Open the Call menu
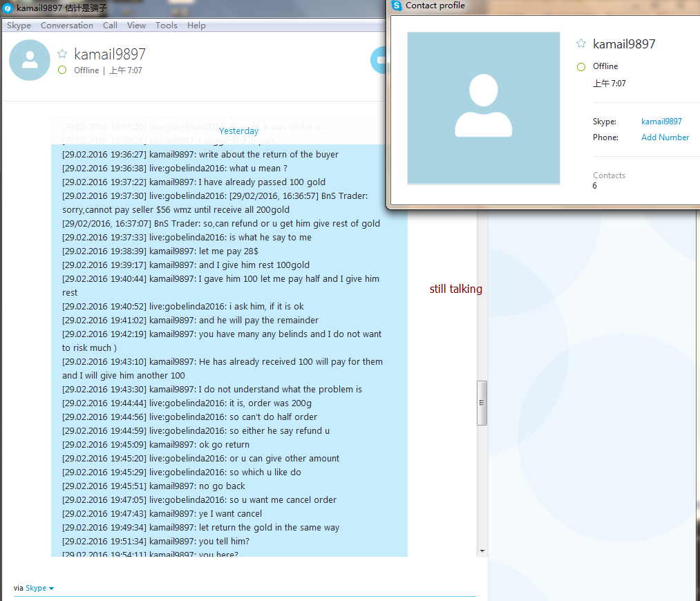700x601 pixels. [x=110, y=26]
